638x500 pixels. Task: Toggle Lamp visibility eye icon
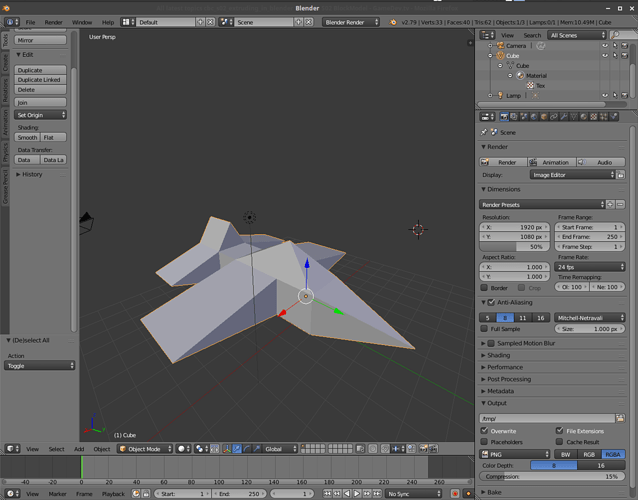605,95
